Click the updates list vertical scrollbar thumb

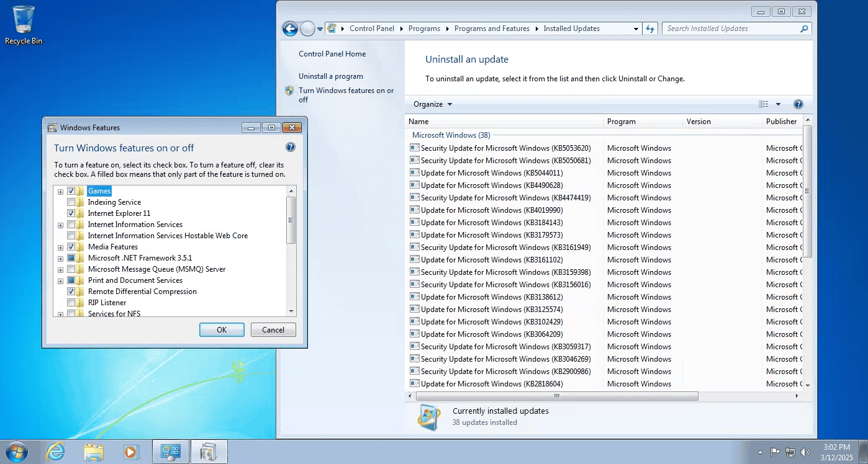807,192
